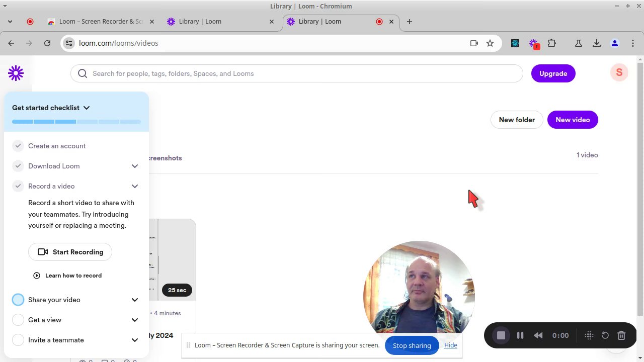The width and height of the screenshot is (644, 362).
Task: Expand the Download Loom step
Action: 135,166
